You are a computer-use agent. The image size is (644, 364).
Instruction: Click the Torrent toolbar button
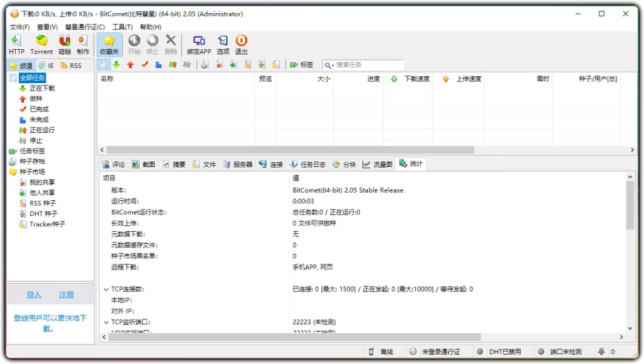pos(42,45)
